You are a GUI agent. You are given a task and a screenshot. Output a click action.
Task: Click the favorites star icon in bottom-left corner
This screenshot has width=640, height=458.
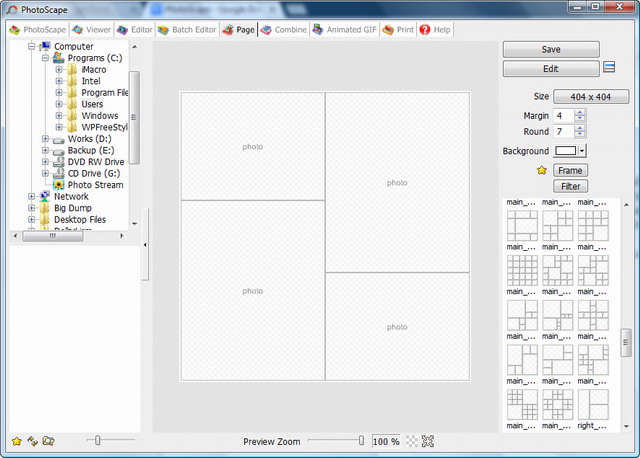[16, 441]
